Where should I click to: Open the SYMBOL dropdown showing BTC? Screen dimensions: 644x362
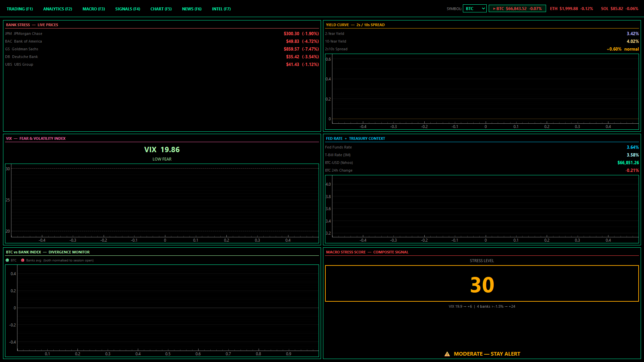pos(474,9)
